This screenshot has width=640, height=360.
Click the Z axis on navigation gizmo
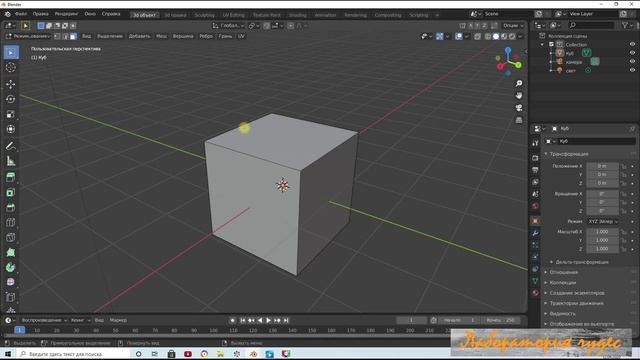[508, 50]
